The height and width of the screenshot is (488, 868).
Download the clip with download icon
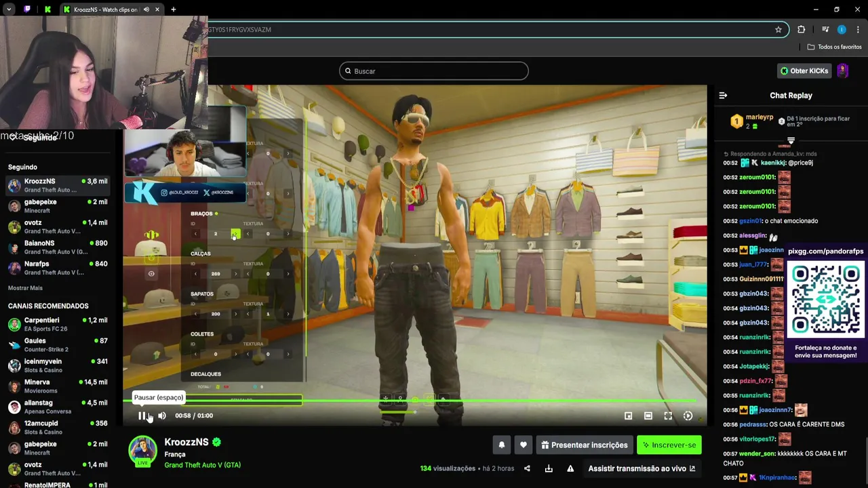pos(549,468)
